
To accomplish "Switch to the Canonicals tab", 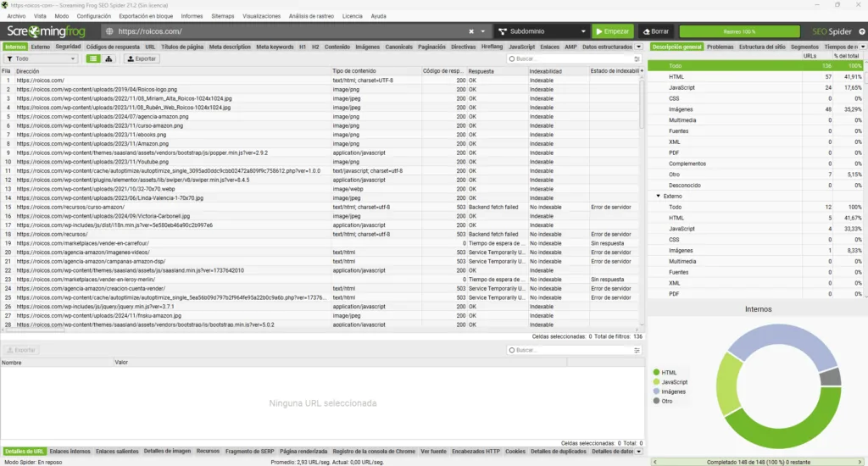I will 398,47.
